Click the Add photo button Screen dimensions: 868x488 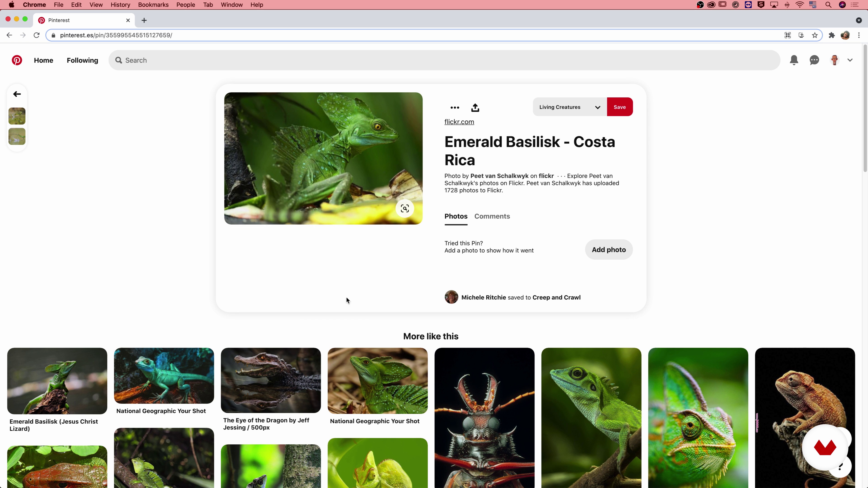[x=609, y=250]
